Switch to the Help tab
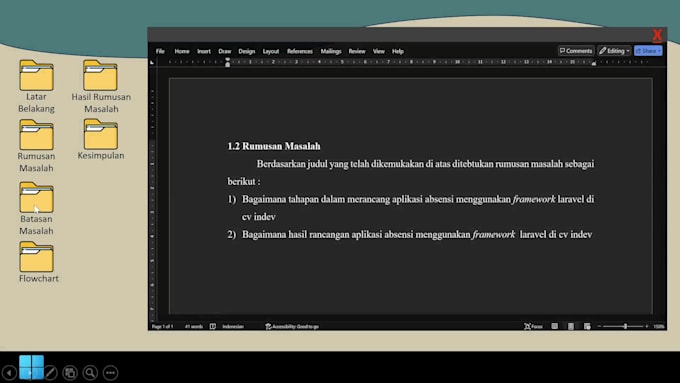 point(398,51)
